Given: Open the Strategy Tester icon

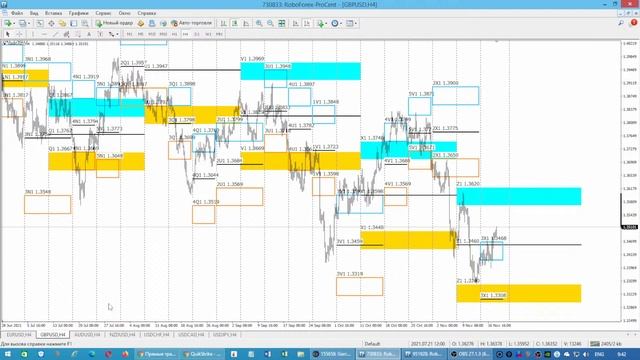Looking at the screenshot, I should pyautogui.click(x=85, y=24).
